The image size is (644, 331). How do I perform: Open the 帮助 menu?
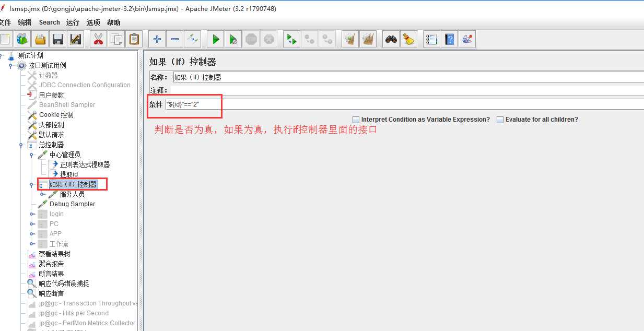[x=113, y=22]
